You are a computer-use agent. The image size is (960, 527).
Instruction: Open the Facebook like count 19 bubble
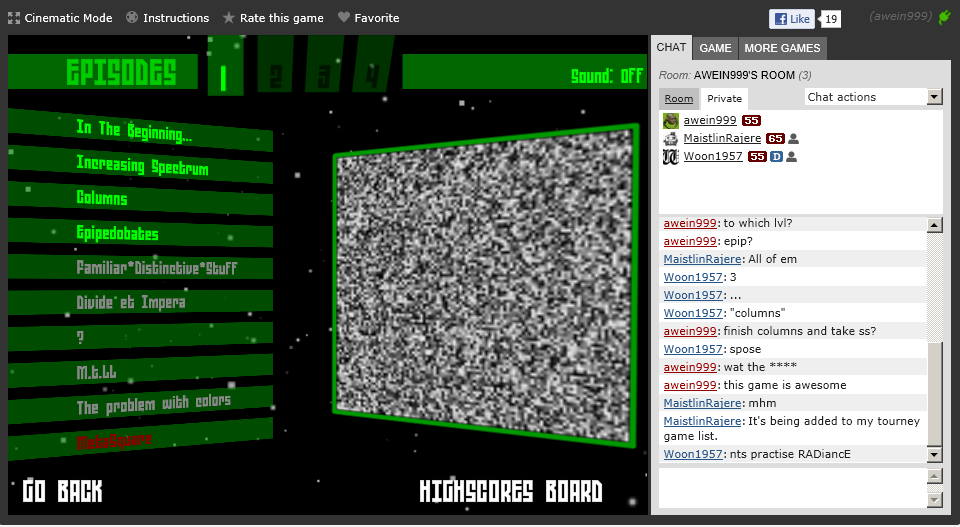pyautogui.click(x=830, y=19)
